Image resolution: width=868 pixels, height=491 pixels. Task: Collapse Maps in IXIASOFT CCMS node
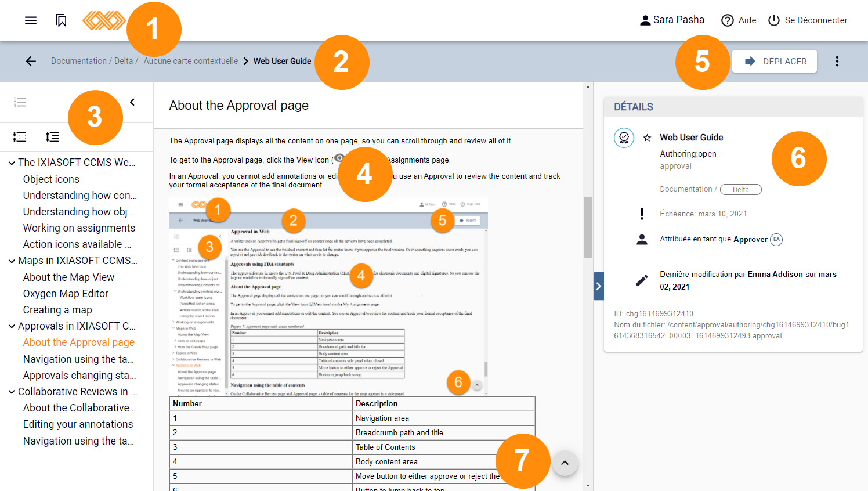[12, 261]
